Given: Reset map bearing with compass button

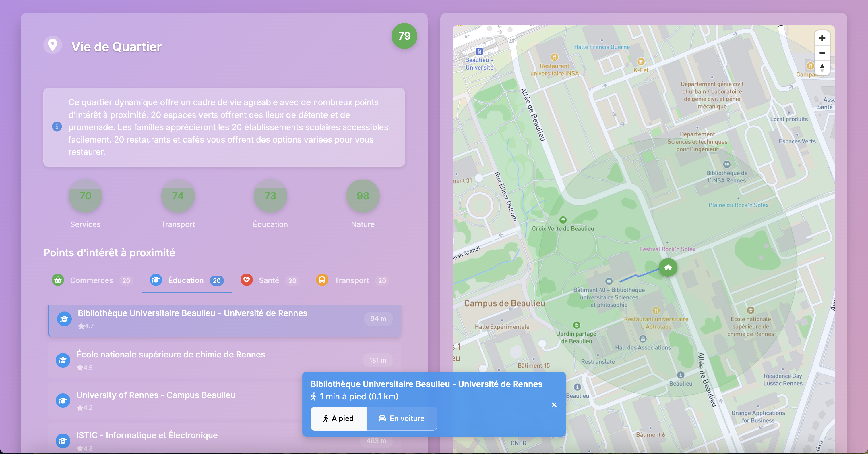Looking at the screenshot, I should (x=822, y=68).
